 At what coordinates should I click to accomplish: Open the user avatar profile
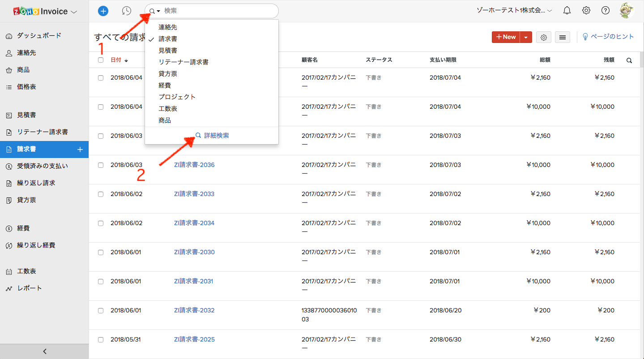[627, 10]
